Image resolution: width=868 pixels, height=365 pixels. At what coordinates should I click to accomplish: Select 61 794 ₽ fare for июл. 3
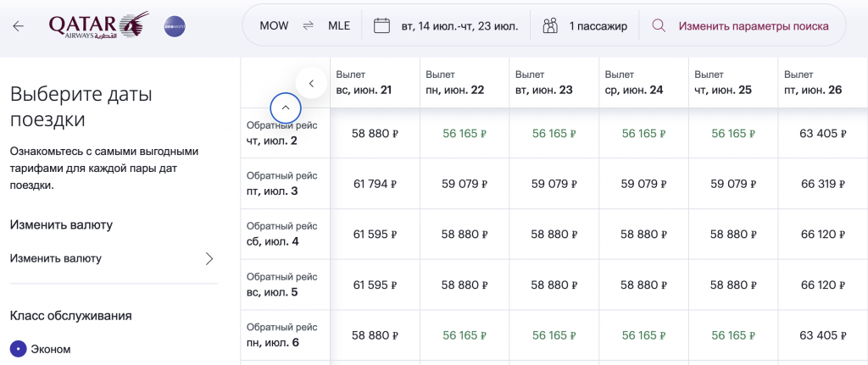pos(375,183)
